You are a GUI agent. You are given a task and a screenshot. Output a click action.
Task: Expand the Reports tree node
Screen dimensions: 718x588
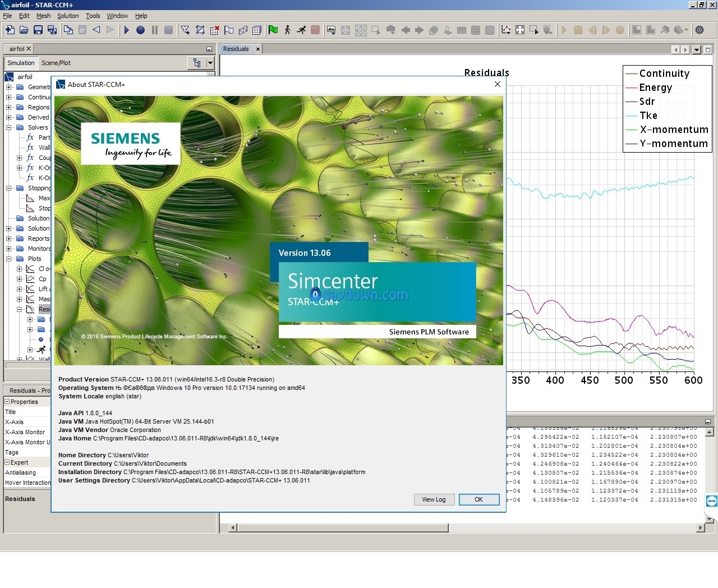[9, 238]
